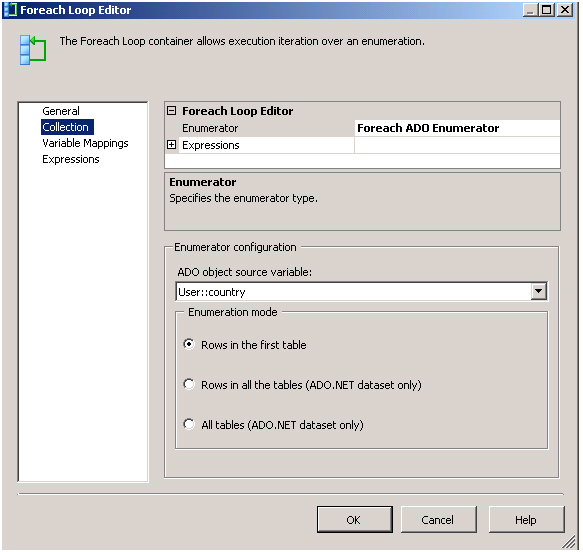Click the empty Expressions value cell

(x=457, y=145)
